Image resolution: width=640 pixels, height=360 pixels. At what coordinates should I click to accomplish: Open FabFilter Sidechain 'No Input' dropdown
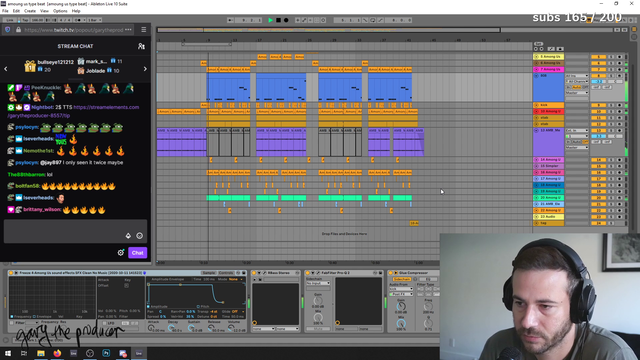pos(318,283)
